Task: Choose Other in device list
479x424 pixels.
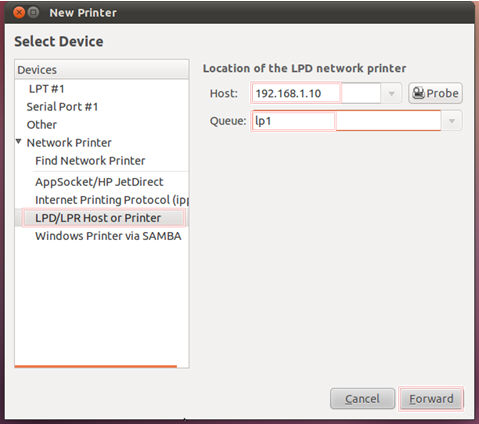Action: point(41,125)
